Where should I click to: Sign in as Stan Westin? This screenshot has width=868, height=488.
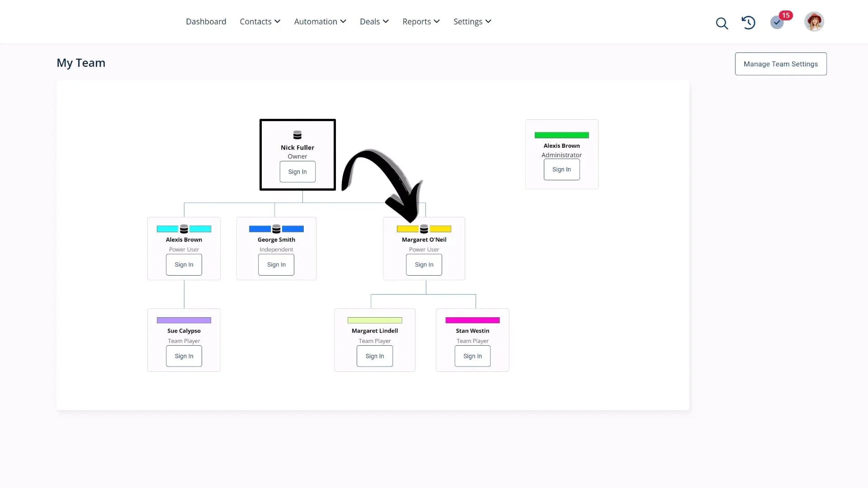pos(472,356)
